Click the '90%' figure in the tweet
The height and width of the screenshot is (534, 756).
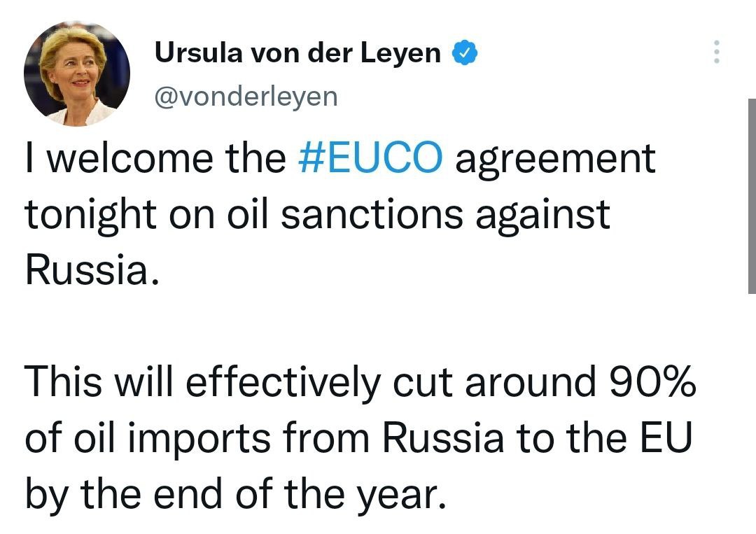652,381
